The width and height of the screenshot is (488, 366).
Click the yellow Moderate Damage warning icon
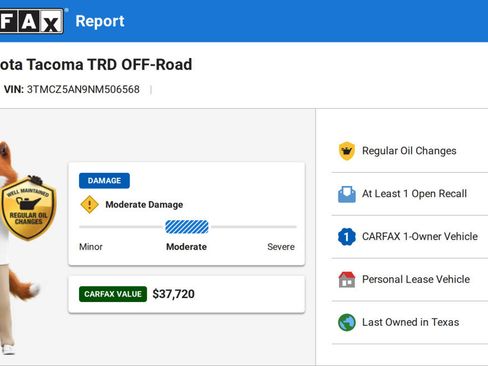point(89,204)
